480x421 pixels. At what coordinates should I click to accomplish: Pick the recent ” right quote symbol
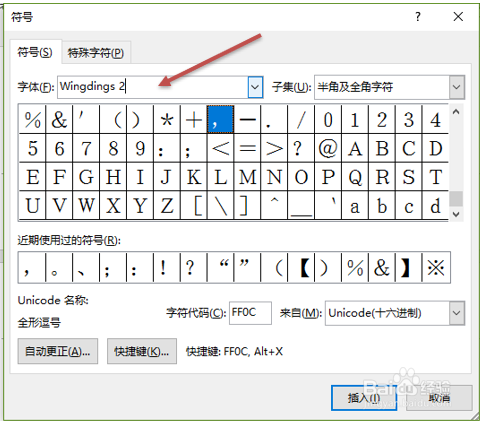(247, 268)
